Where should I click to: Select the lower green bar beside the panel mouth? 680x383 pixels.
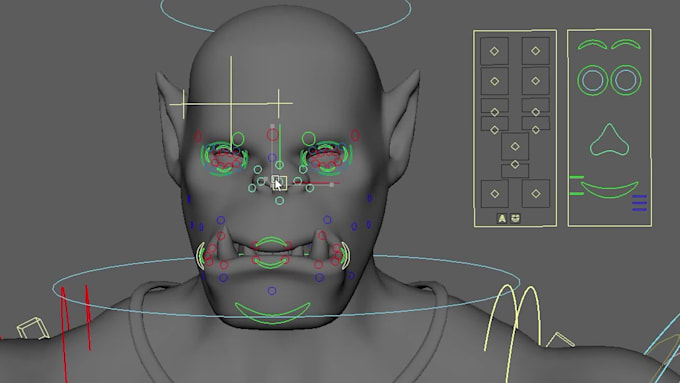click(577, 193)
